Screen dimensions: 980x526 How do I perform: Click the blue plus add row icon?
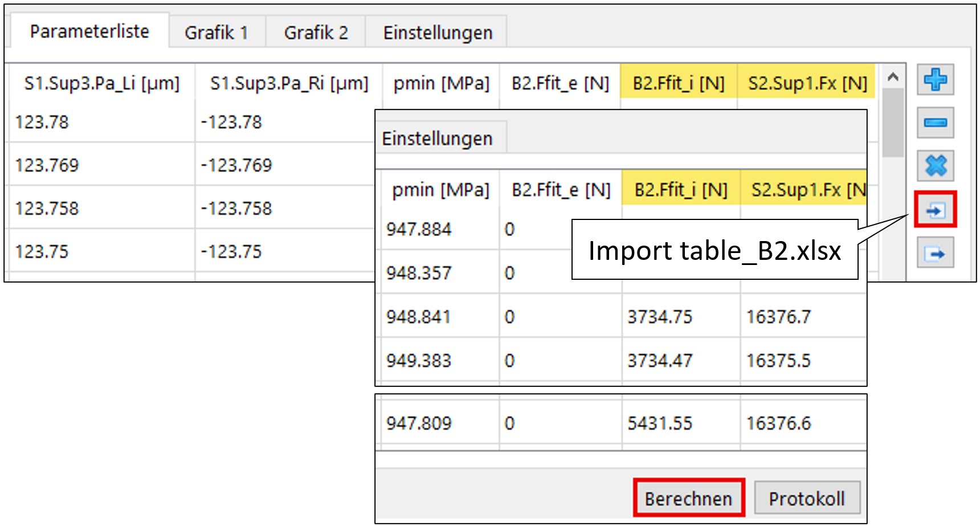935,80
